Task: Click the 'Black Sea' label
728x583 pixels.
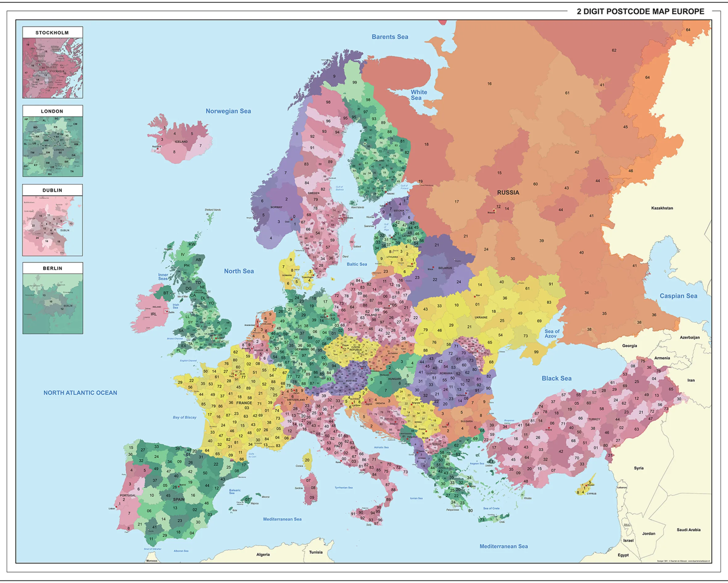Action: tap(557, 378)
